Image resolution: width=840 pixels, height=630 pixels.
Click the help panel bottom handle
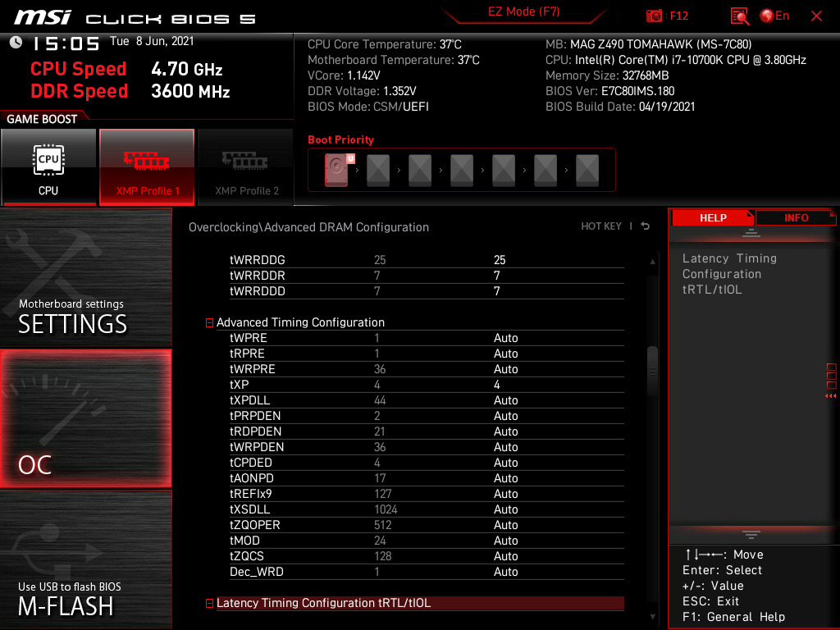[x=751, y=534]
